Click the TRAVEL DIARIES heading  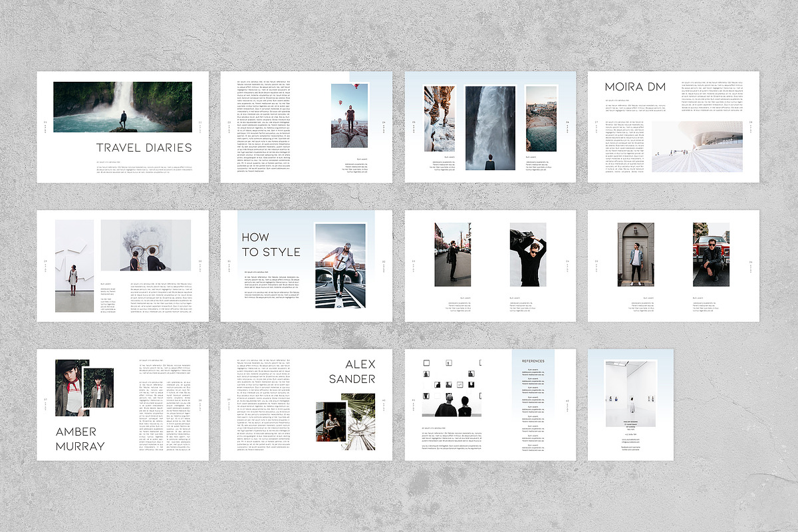(x=144, y=148)
